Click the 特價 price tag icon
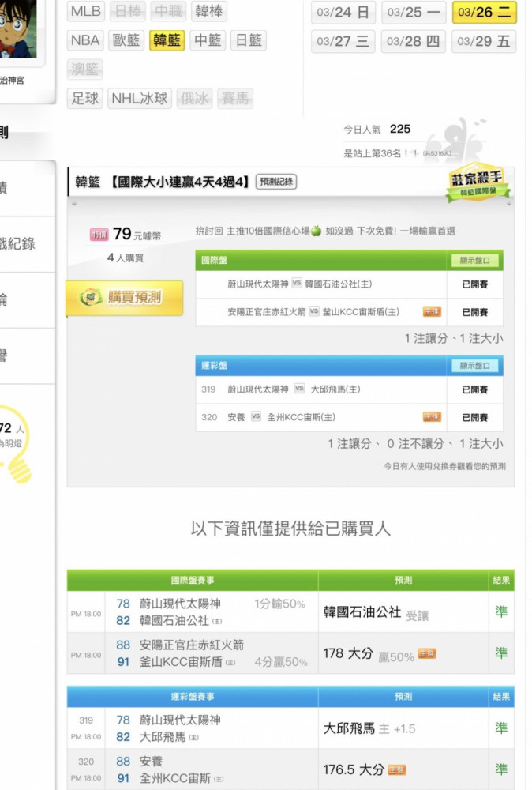The height and width of the screenshot is (790, 532). click(x=99, y=235)
